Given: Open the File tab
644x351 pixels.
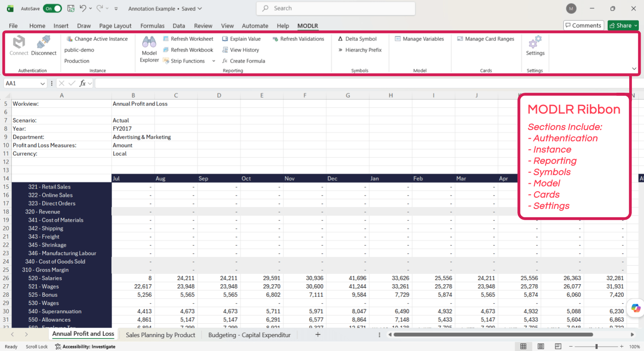Looking at the screenshot, I should (x=13, y=26).
